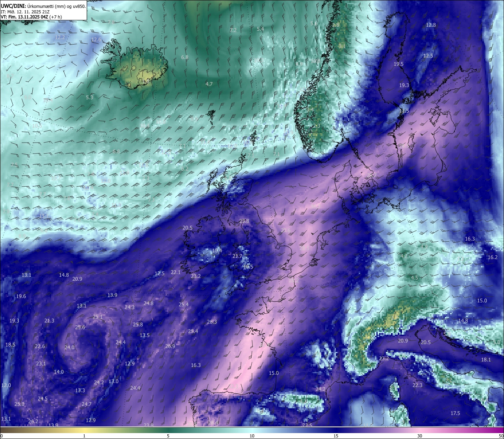Click the '30' tick on the color scale
504x439 pixels.
point(420,436)
